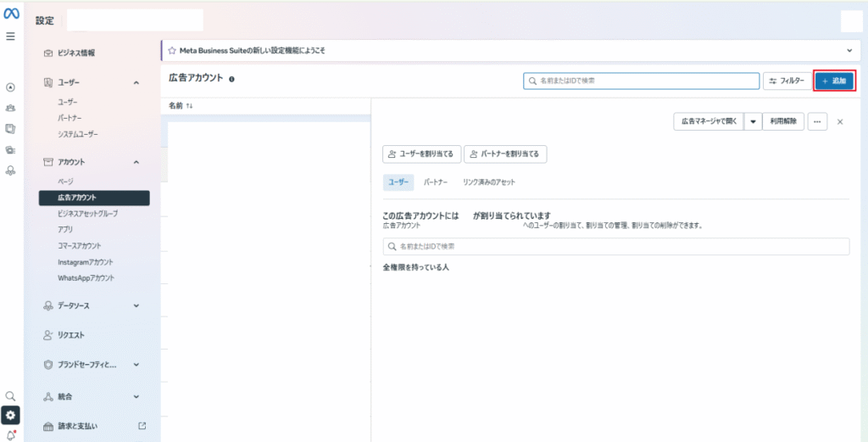The height and width of the screenshot is (442, 868).
Task: Collapse the ユーザー section in sidebar
Action: (136, 82)
